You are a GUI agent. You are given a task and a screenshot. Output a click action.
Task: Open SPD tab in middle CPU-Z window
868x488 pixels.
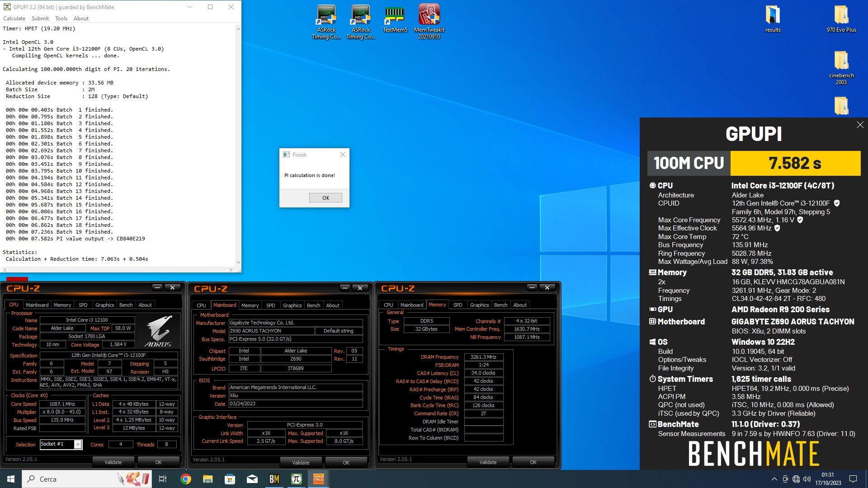pos(271,305)
